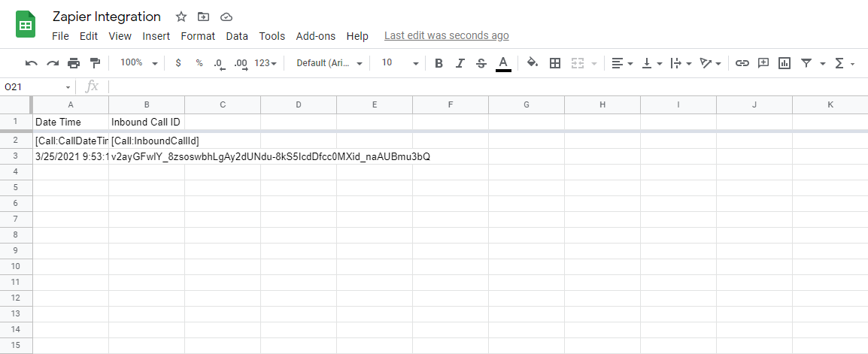The image size is (868, 354).
Task: Open the 100% zoom dropdown
Action: [x=139, y=63]
